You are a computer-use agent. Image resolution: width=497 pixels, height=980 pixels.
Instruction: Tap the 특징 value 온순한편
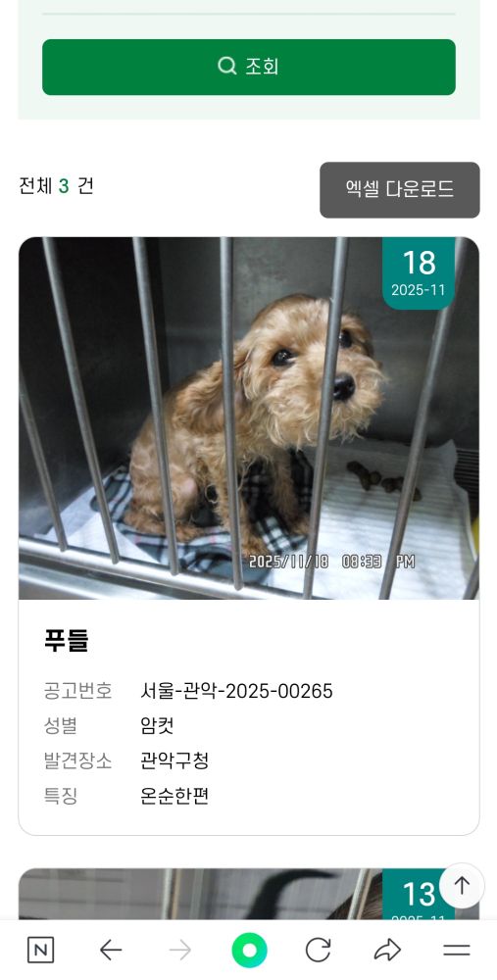click(x=174, y=796)
